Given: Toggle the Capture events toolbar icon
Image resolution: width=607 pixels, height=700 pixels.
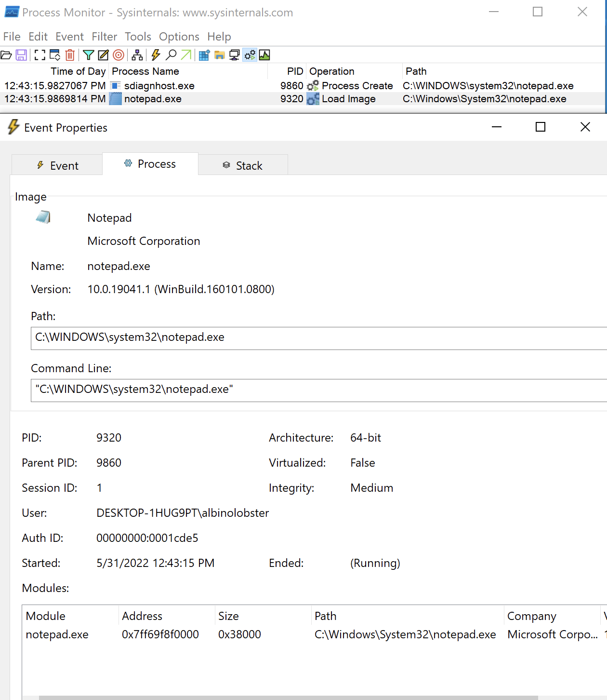Looking at the screenshot, I should (40, 55).
